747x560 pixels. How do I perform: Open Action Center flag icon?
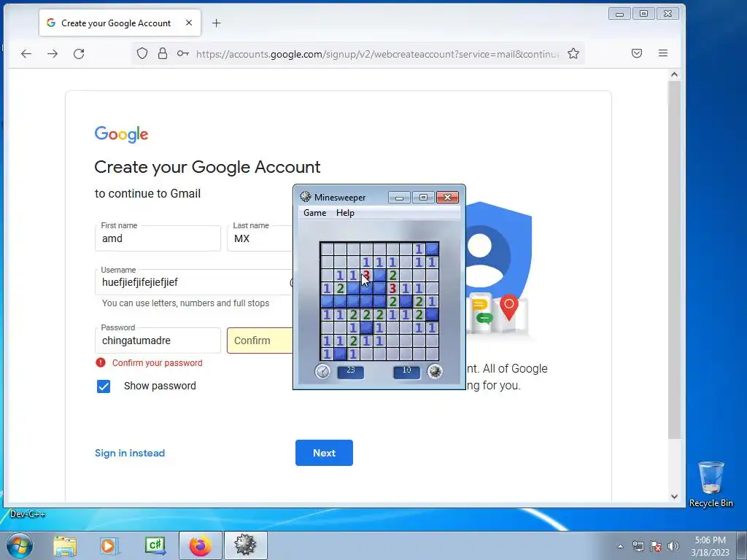(656, 546)
